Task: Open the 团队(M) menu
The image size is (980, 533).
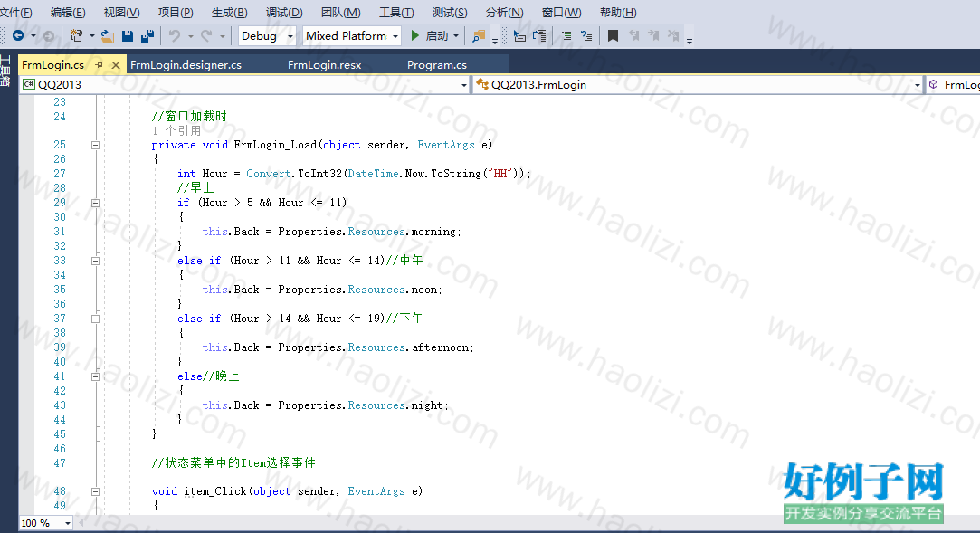Action: (340, 13)
